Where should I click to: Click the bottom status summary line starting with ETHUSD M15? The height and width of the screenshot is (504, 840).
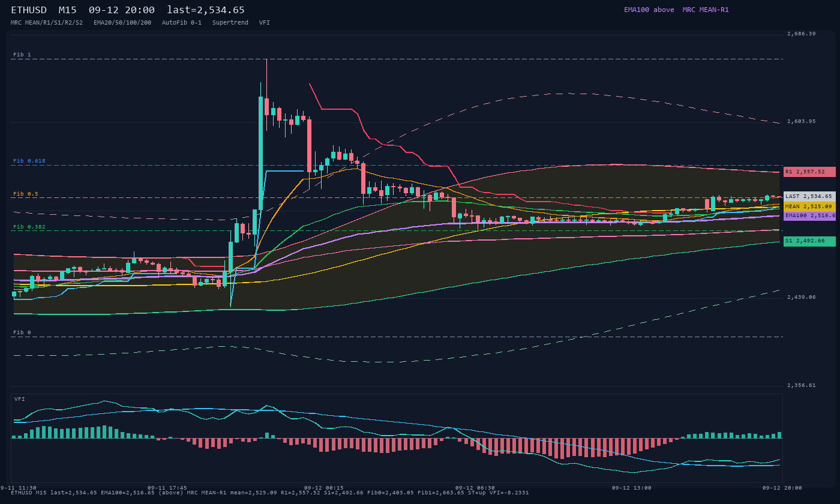coord(270,493)
